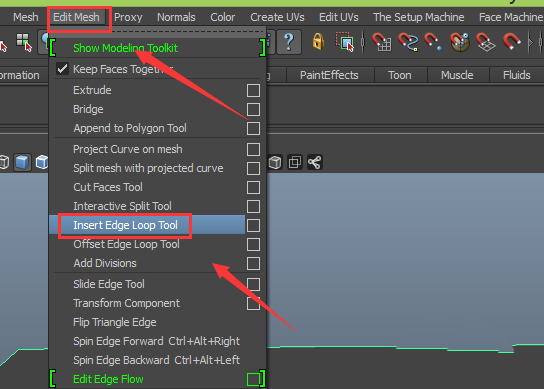Click the blue shaded cube display icon
This screenshot has height=389, width=544.
(22, 162)
